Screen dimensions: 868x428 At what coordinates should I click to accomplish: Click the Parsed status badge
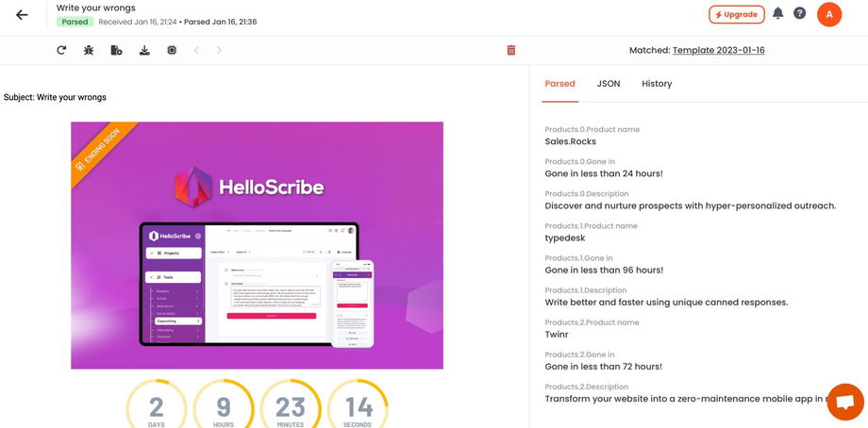(75, 22)
